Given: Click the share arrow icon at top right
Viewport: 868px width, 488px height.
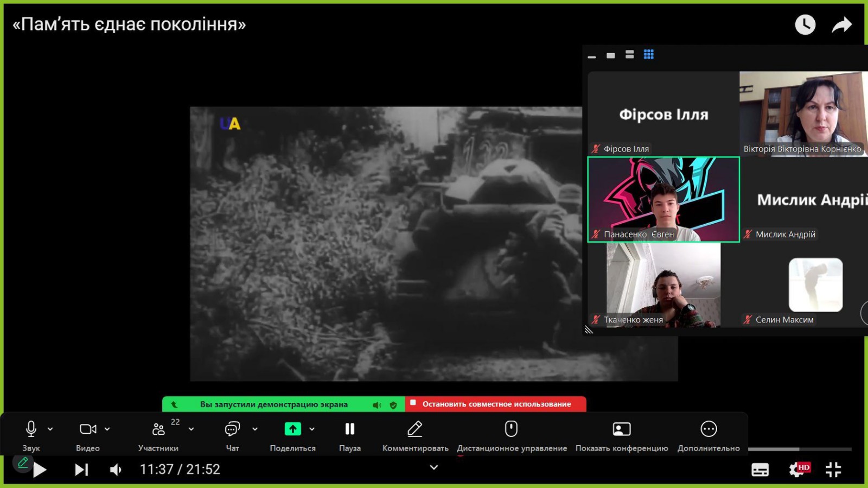Looking at the screenshot, I should (842, 24).
